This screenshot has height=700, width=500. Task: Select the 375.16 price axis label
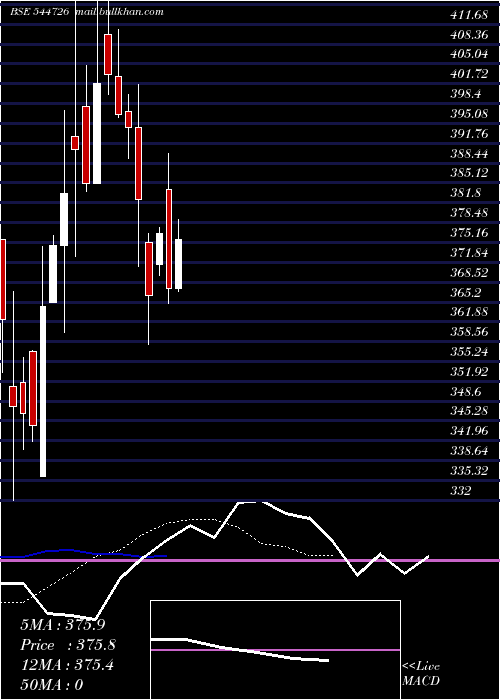(469, 233)
